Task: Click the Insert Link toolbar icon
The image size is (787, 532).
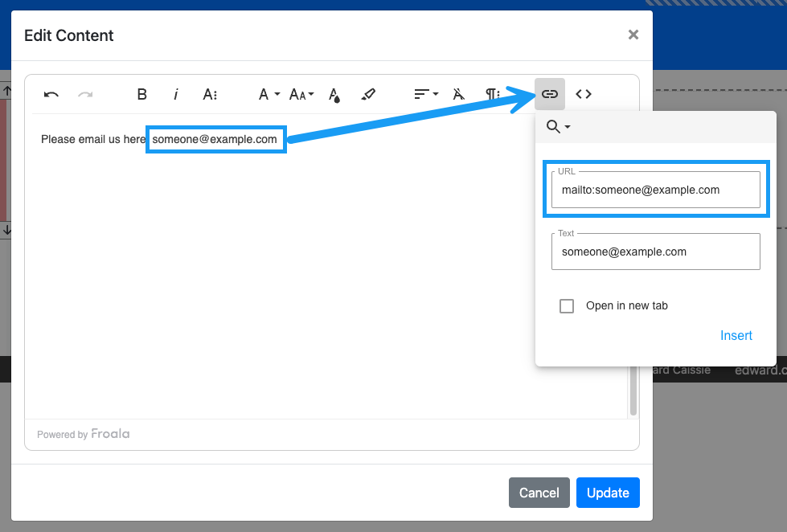Action: click(550, 94)
